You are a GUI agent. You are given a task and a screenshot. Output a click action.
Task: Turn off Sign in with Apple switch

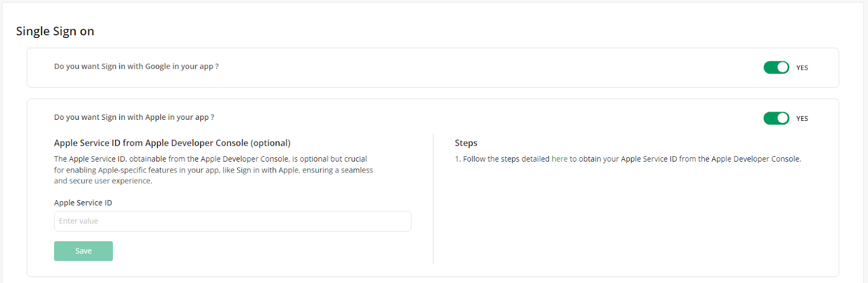776,118
